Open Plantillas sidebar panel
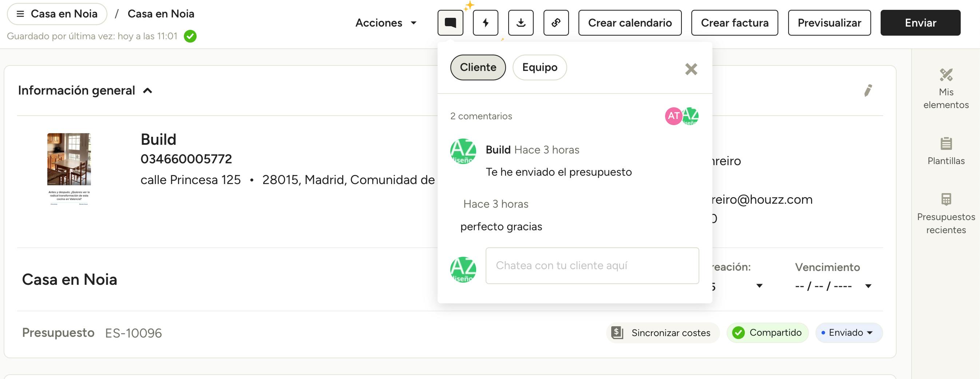The image size is (980, 379). coord(946,151)
